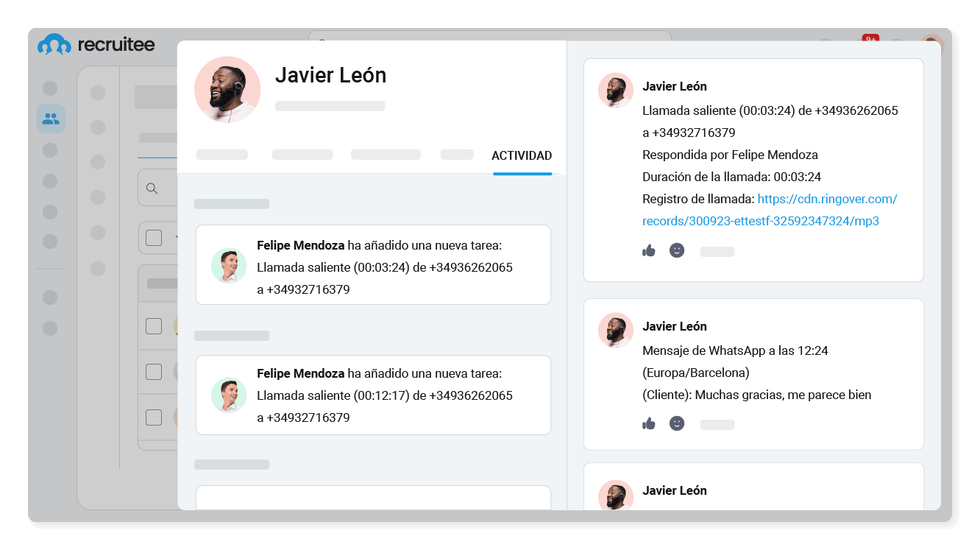Tick the first candidate row checkbox
This screenshot has height=550, width=980.
[x=153, y=325]
